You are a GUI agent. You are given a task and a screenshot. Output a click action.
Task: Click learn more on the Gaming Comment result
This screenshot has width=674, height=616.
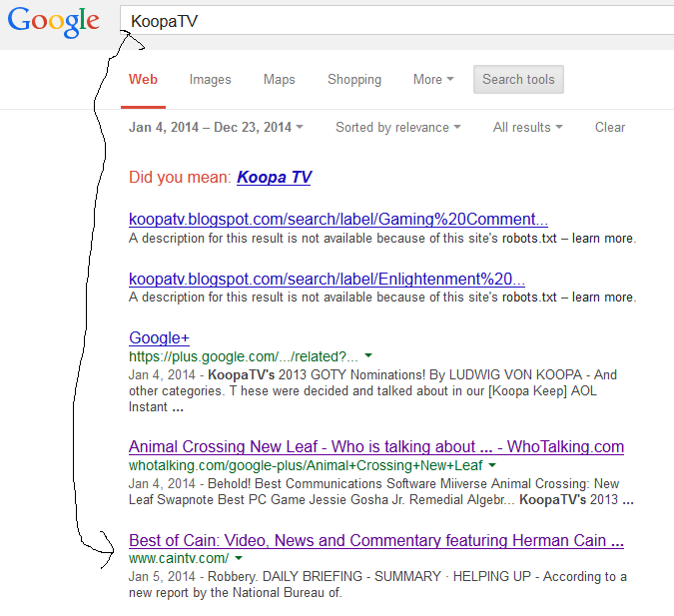pos(602,239)
